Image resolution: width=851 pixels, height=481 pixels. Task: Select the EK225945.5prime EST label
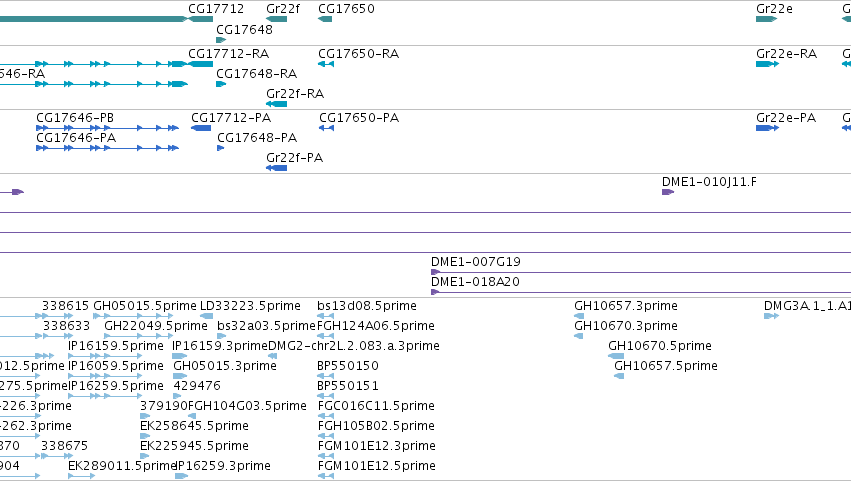click(x=194, y=446)
